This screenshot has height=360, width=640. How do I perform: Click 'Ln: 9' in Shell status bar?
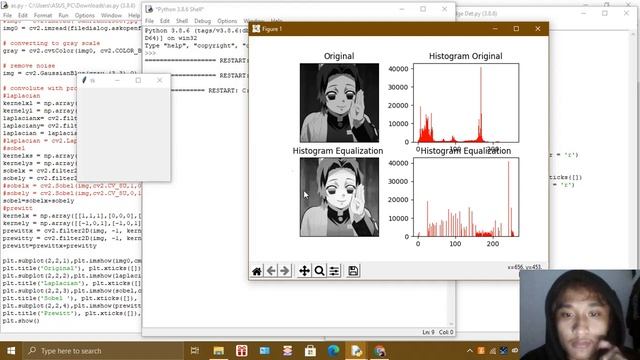coord(428,332)
